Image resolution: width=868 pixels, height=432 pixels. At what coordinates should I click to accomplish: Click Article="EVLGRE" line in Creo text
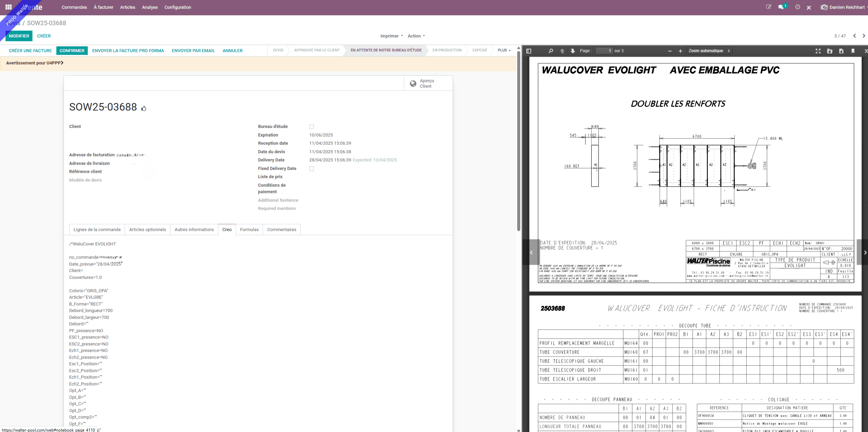(86, 297)
